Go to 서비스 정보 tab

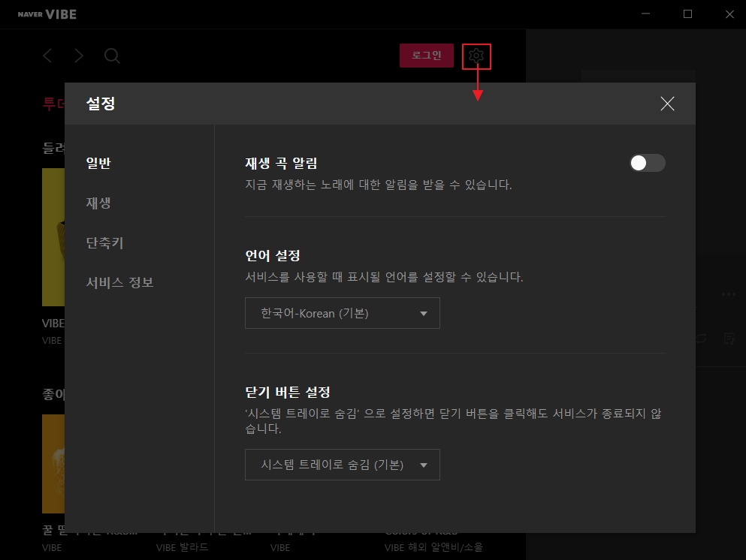120,282
